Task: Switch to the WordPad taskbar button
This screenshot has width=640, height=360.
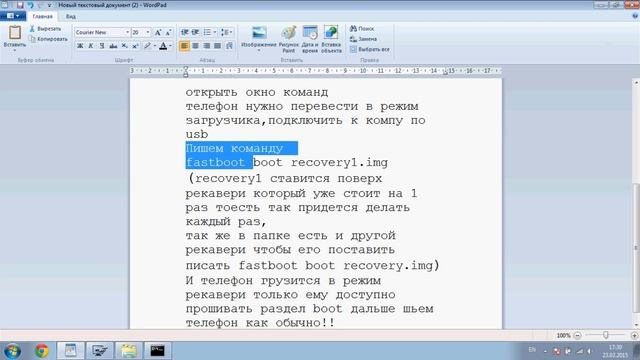Action: tap(71, 351)
